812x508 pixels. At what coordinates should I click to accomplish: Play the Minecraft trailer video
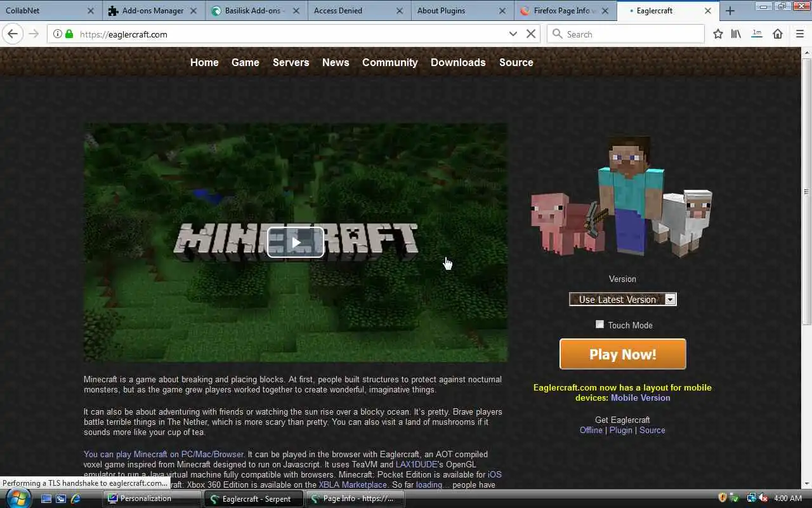click(x=296, y=243)
